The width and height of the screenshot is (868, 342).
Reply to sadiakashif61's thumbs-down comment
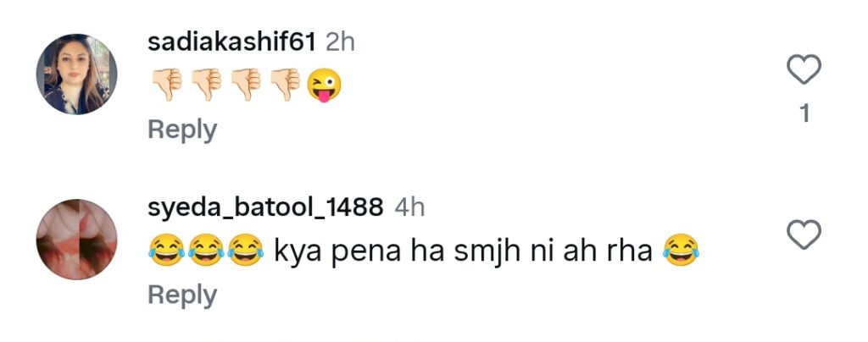(x=182, y=130)
